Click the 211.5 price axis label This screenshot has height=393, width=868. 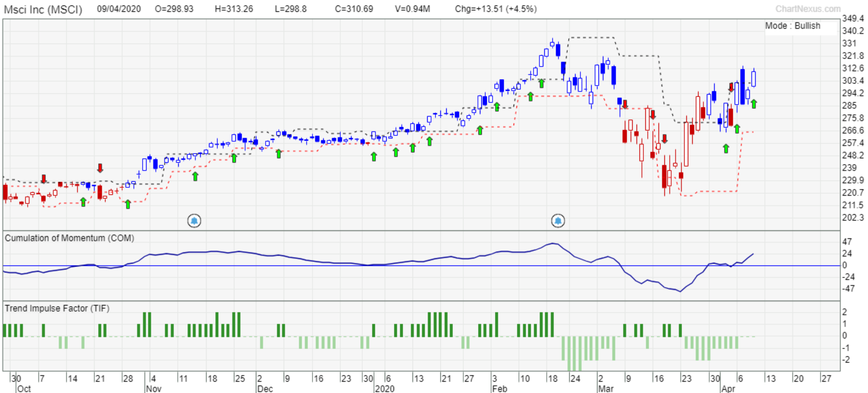coord(853,205)
